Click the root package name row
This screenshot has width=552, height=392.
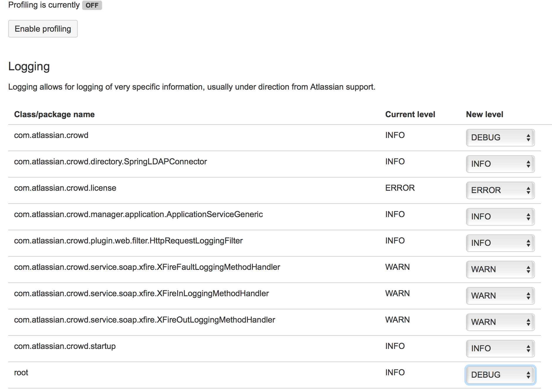tap(21, 372)
